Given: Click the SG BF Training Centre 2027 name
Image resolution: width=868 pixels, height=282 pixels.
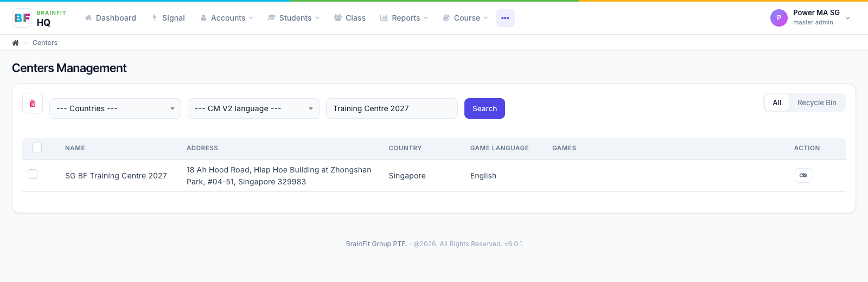Looking at the screenshot, I should coord(116,176).
